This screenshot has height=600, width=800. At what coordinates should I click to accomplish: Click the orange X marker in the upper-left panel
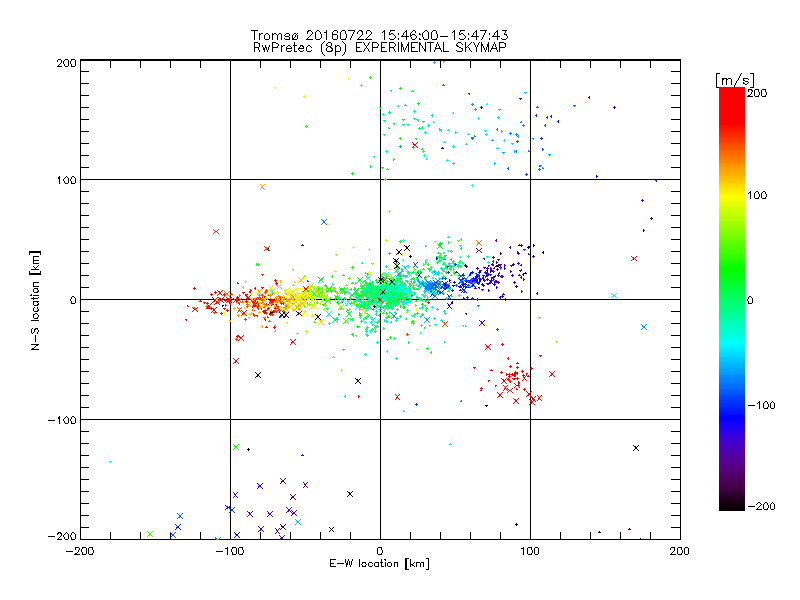point(262,187)
